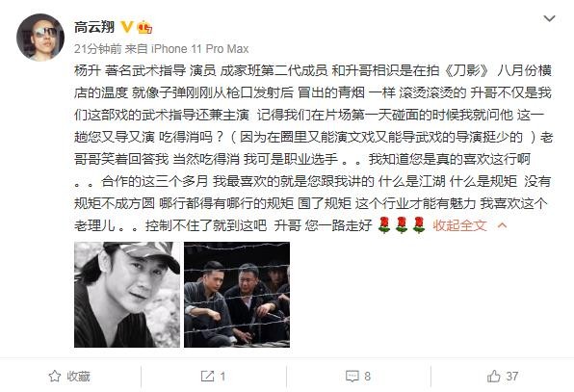The height and width of the screenshot is (392, 574).
Task: Click the first rose emoji in post
Action: coord(384,225)
